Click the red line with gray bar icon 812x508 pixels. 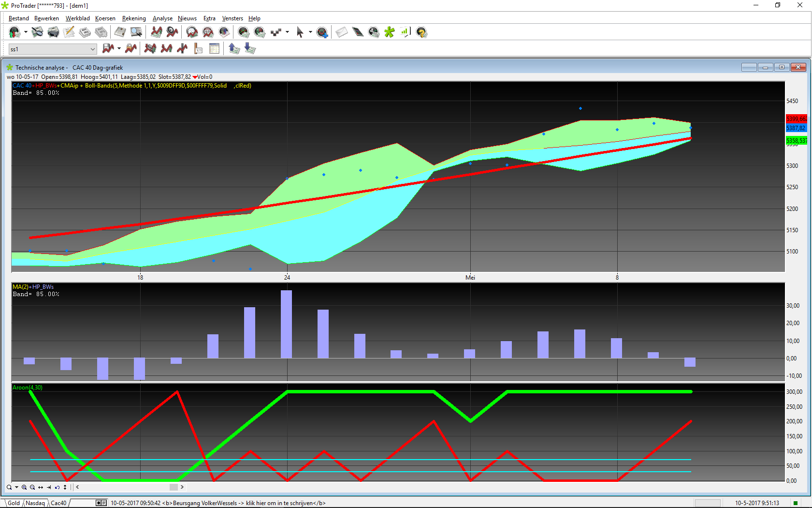[x=182, y=48]
